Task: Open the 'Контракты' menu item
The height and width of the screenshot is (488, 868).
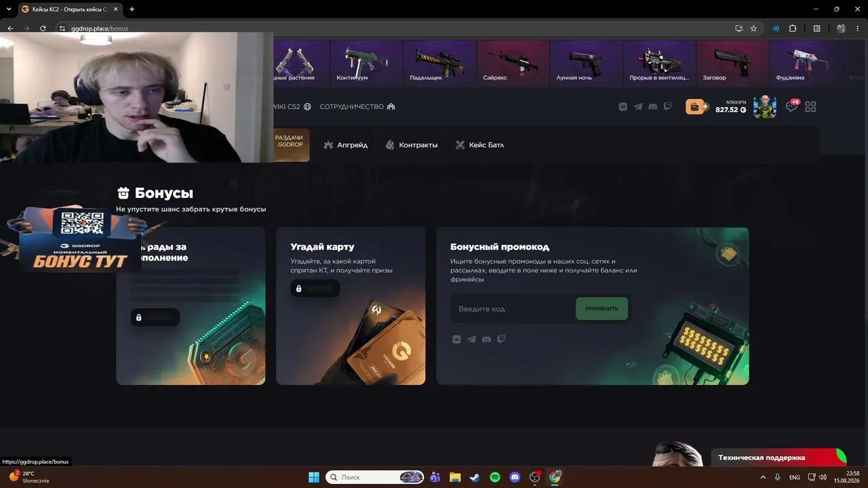Action: click(412, 145)
